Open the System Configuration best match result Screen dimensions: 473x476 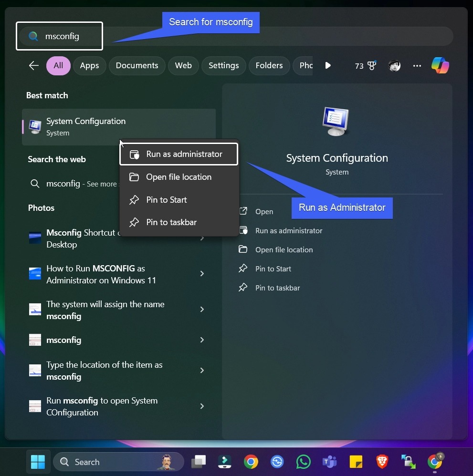(x=119, y=127)
